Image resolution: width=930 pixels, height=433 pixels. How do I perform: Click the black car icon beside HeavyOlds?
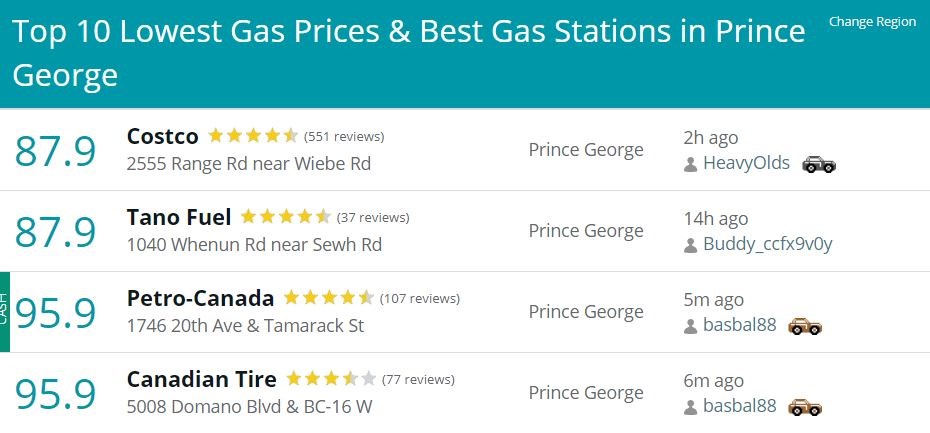point(818,164)
